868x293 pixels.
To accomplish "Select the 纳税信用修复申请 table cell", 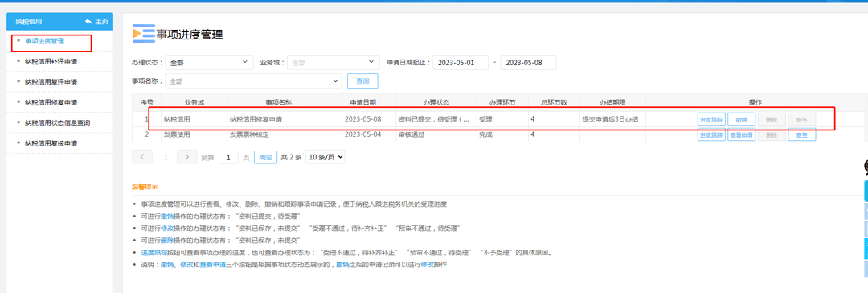I will pos(278,119).
